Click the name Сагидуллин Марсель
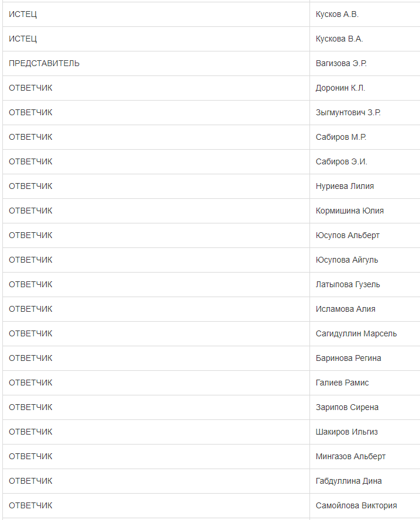 click(x=356, y=333)
